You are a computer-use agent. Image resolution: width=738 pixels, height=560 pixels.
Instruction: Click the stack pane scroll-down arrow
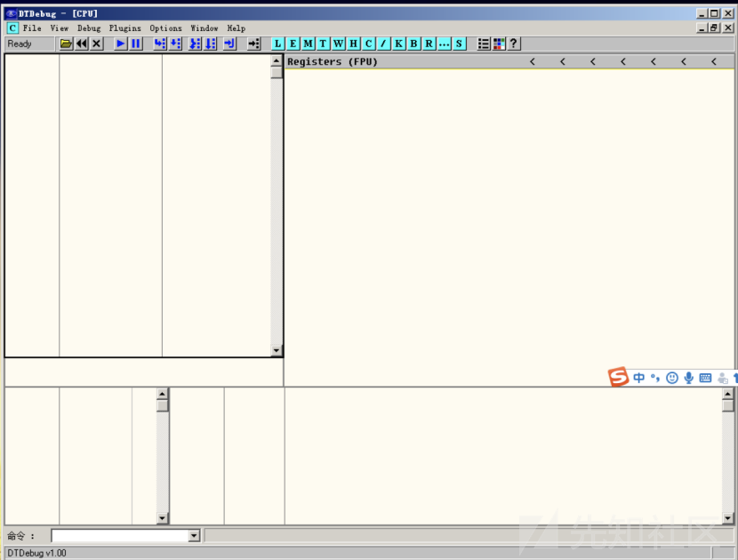(x=727, y=518)
